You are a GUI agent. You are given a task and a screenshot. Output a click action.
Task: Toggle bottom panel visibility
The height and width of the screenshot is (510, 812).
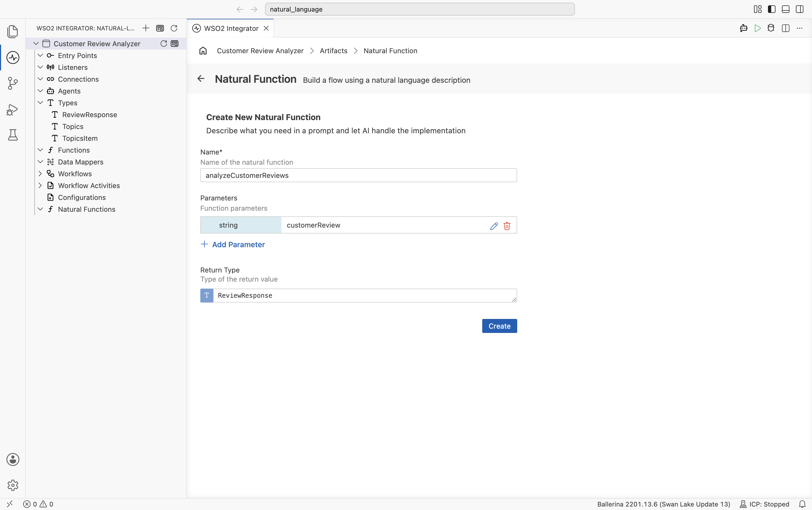click(785, 9)
